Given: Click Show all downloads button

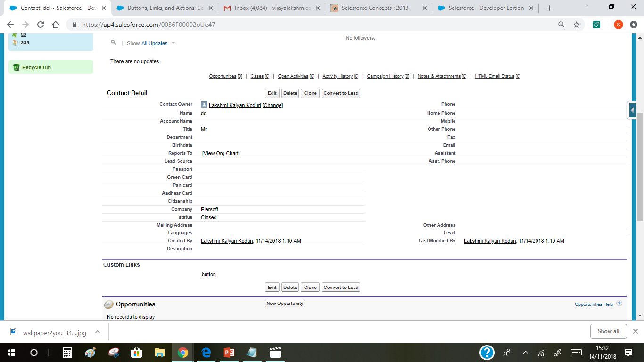Looking at the screenshot, I should click(x=608, y=331).
